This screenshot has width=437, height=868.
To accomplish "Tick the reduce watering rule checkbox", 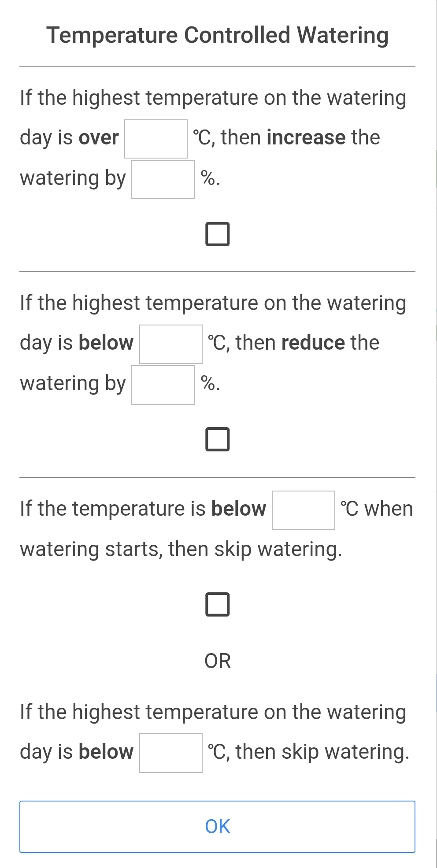I will click(218, 440).
